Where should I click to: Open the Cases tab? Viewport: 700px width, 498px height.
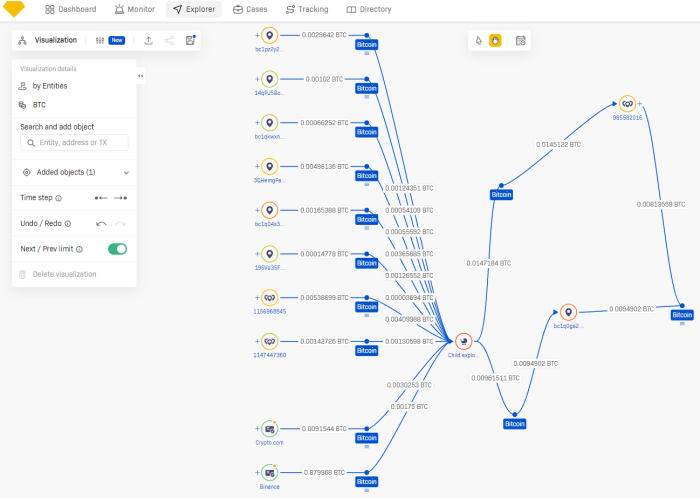tap(250, 9)
